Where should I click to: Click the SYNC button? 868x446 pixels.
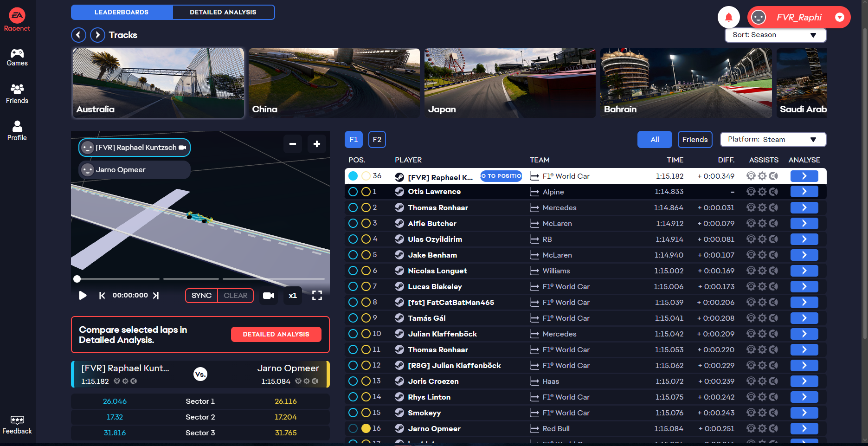pyautogui.click(x=201, y=296)
